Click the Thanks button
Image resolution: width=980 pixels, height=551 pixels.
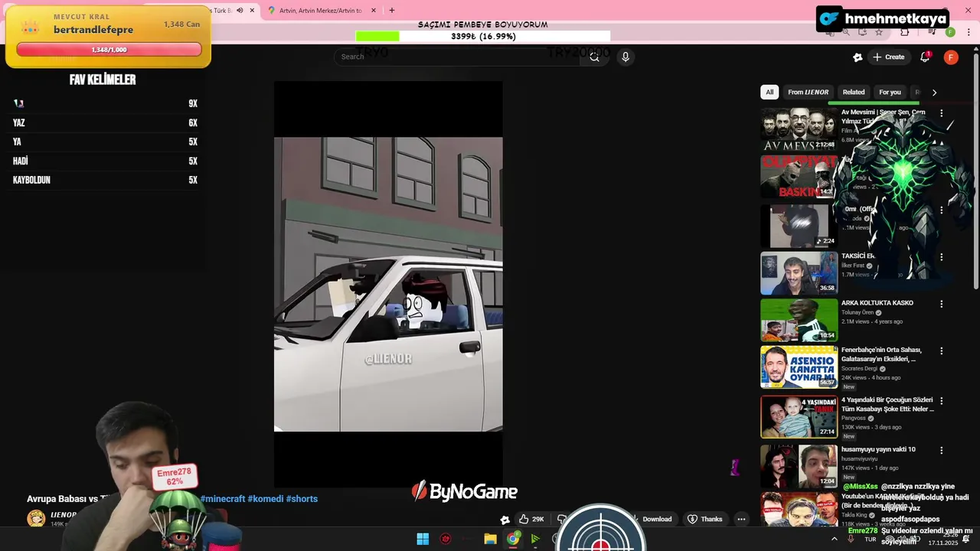[704, 519]
